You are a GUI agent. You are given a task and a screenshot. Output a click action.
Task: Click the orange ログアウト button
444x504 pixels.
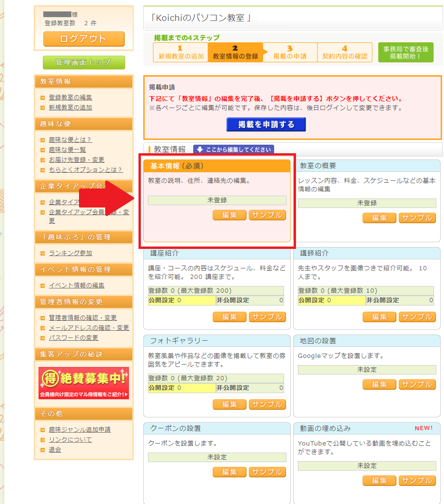pos(84,39)
